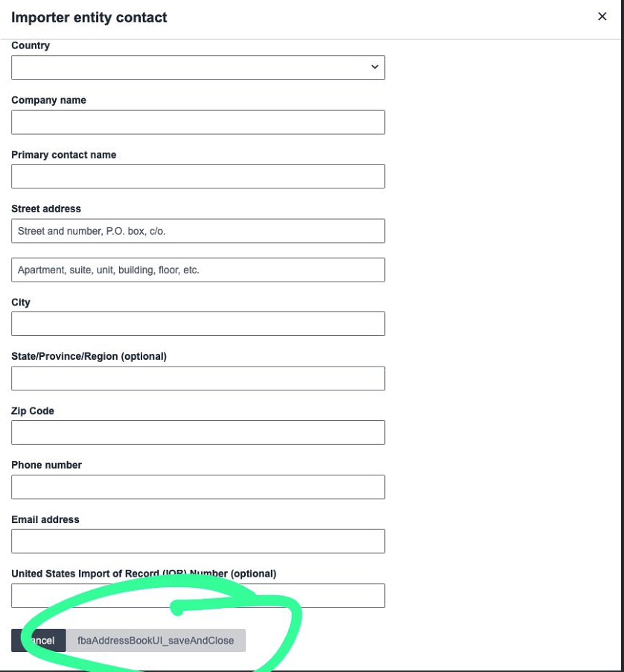Click the Apartment, suite, unit field
The height and width of the screenshot is (672, 624).
198,270
